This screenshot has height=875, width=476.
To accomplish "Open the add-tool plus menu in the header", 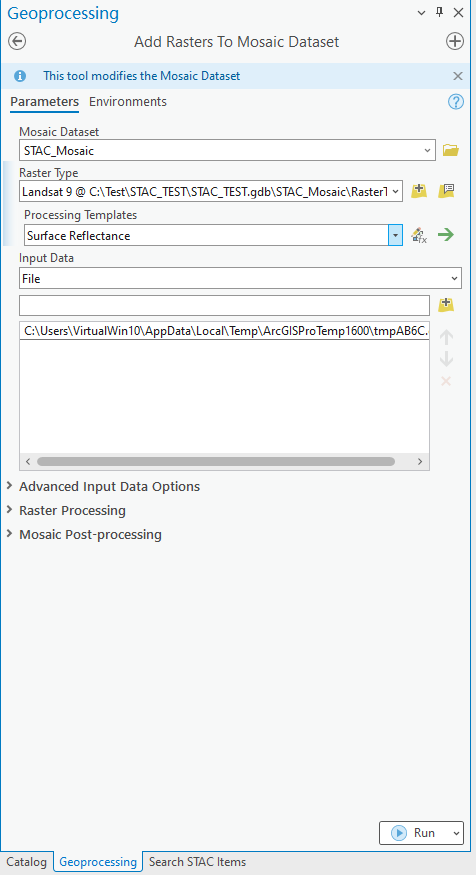I will coord(455,41).
